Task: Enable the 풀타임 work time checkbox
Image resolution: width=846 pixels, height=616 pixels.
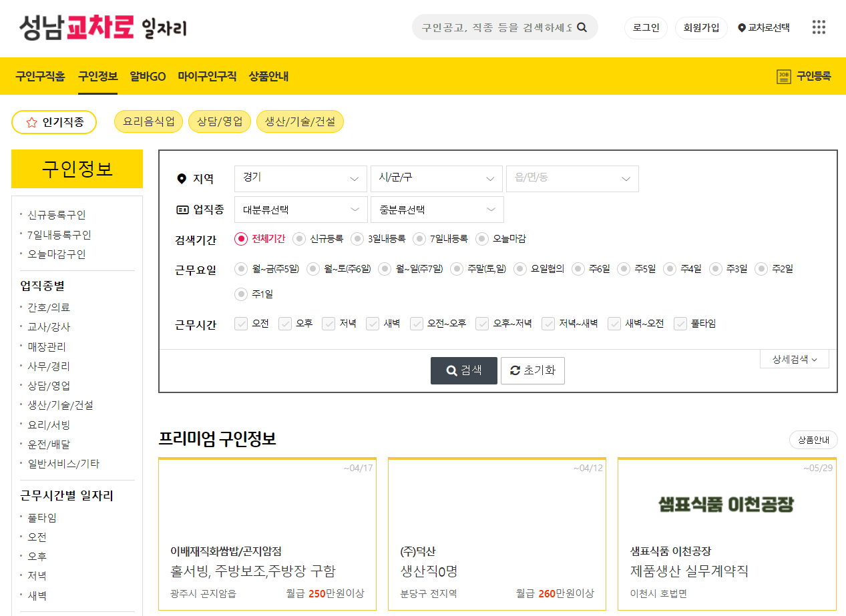Action: (x=680, y=323)
